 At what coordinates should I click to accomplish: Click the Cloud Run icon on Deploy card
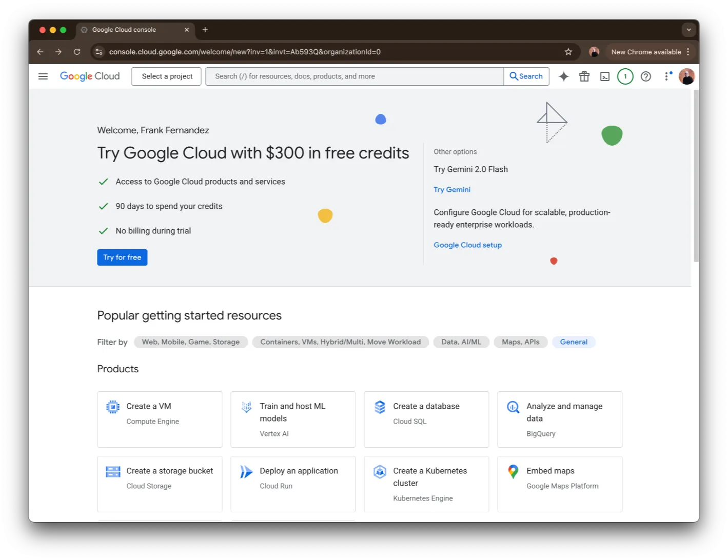tap(246, 472)
